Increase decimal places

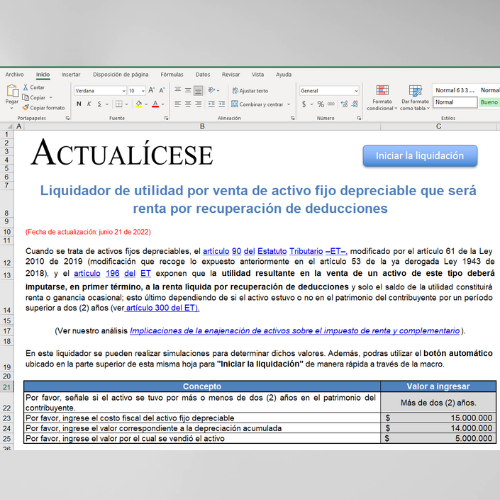(x=344, y=104)
